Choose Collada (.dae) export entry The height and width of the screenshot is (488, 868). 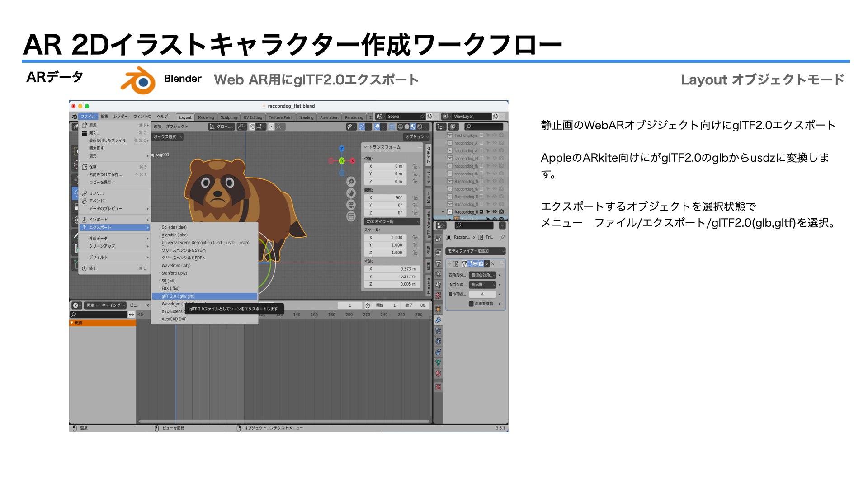204,227
